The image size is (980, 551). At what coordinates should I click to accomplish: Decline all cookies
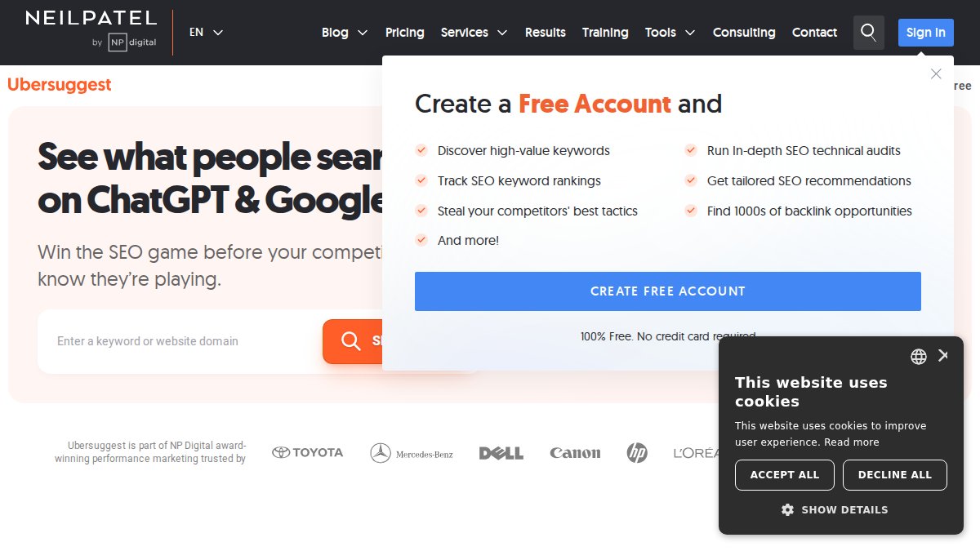point(895,474)
